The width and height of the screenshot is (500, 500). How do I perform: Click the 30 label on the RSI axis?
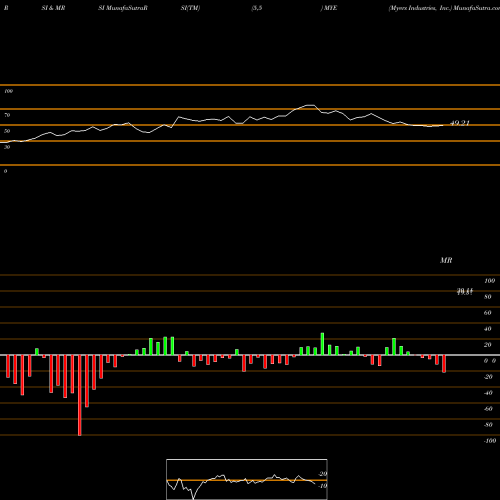coord(7,147)
